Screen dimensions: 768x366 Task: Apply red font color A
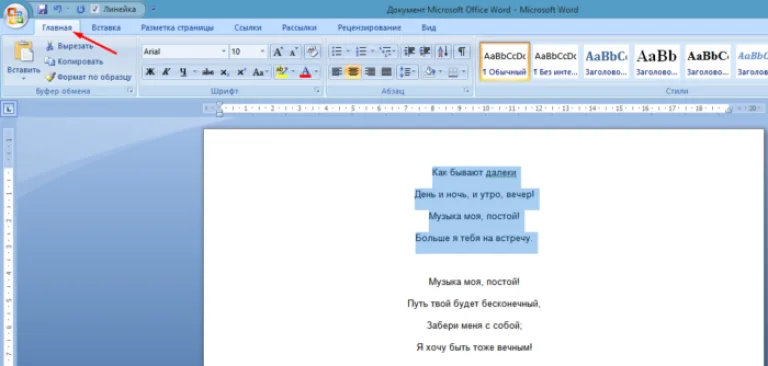pyautogui.click(x=305, y=72)
